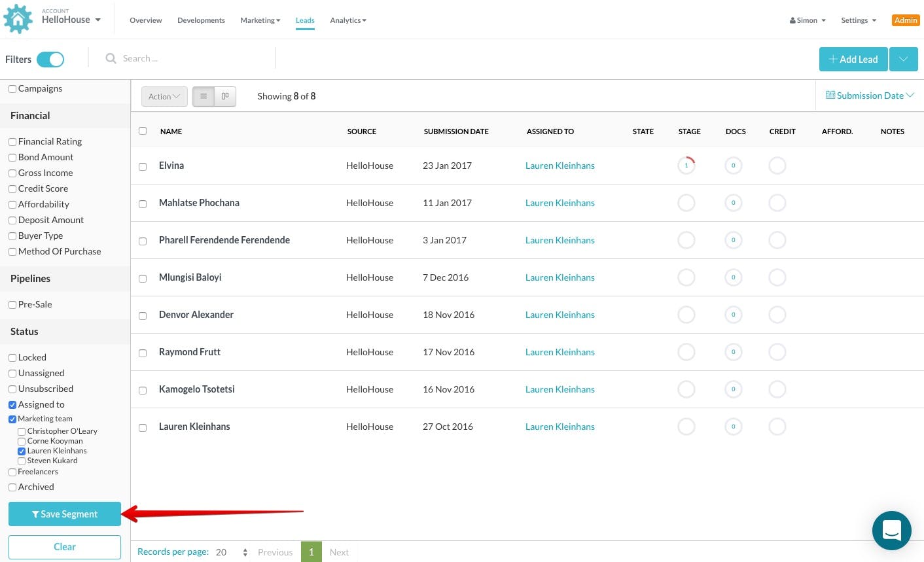Open the Mahlatse Phochana lead
Viewport: 924px width, 562px height.
199,203
